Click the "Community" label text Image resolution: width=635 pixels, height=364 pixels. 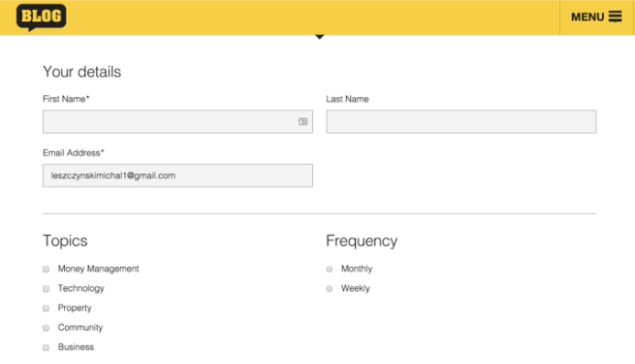(81, 327)
